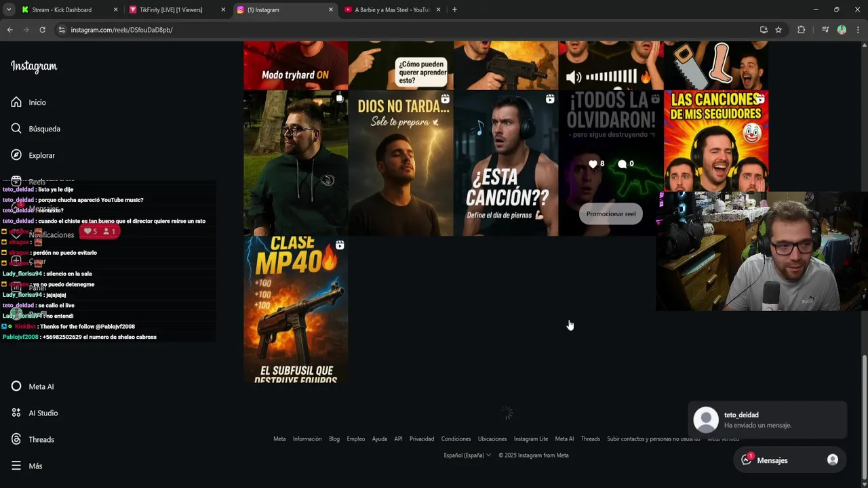
Task: Open the park hoodie man reel thumbnail
Action: pos(296,163)
